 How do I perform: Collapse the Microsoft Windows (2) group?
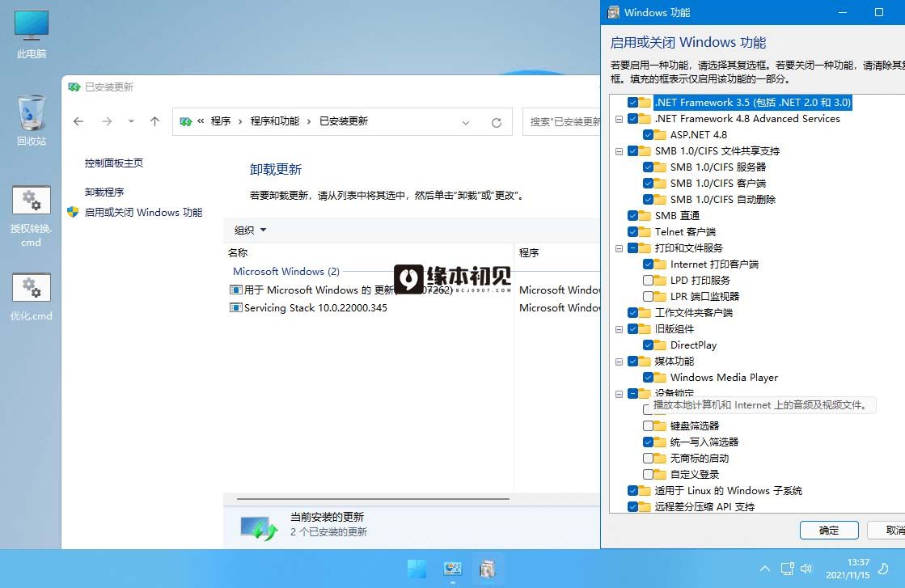[x=286, y=271]
